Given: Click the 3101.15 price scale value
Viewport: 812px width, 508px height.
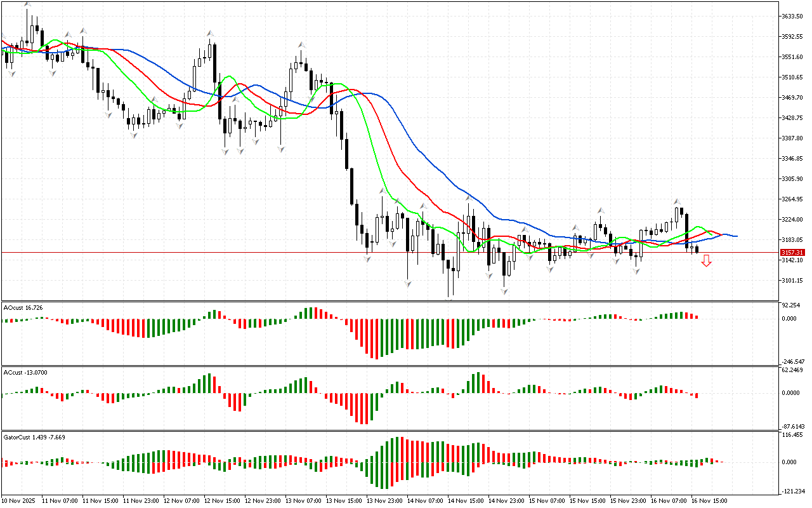Looking at the screenshot, I should pos(792,280).
